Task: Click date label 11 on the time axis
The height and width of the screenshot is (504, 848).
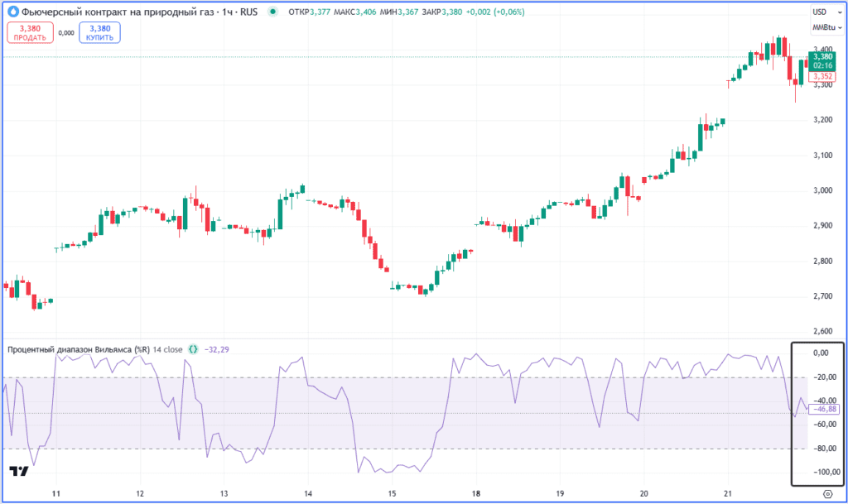Action: click(55, 494)
